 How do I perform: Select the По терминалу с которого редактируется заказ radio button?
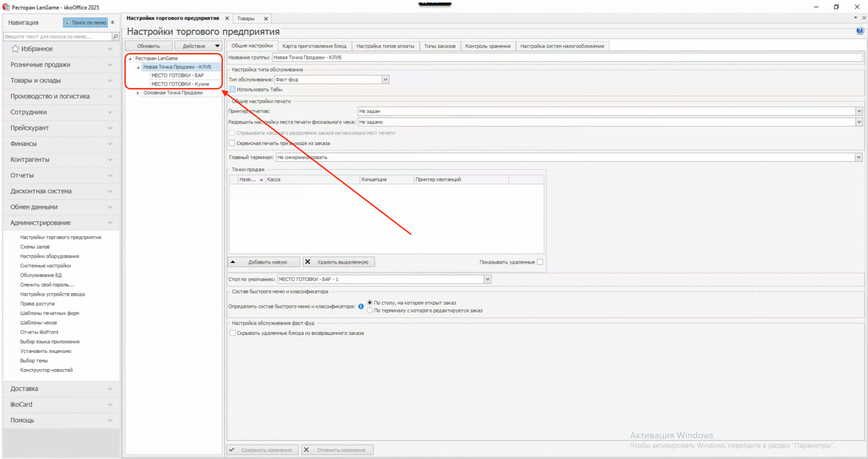pos(370,311)
